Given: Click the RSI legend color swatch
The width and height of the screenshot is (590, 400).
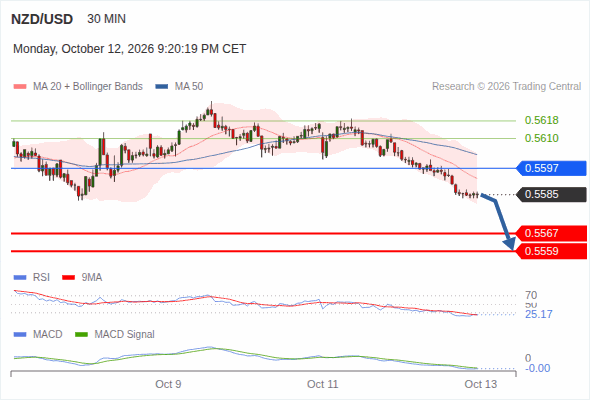Looking at the screenshot, I should point(20,278).
